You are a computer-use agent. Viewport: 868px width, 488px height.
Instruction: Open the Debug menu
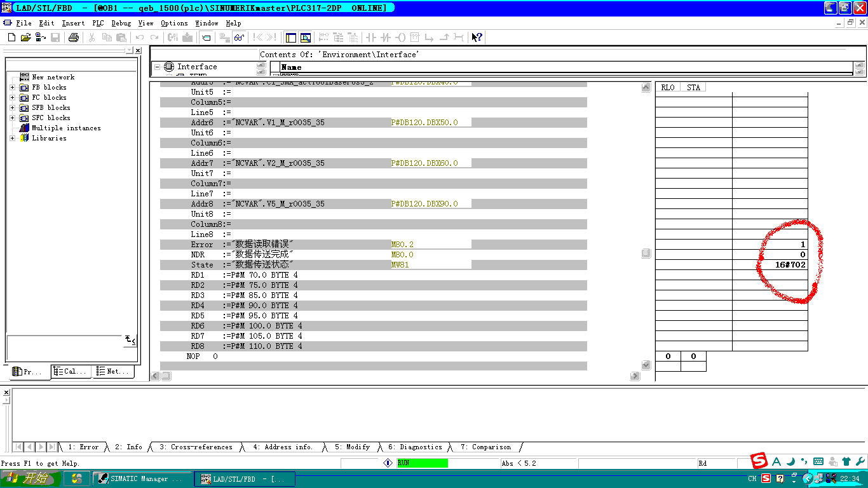pyautogui.click(x=121, y=23)
